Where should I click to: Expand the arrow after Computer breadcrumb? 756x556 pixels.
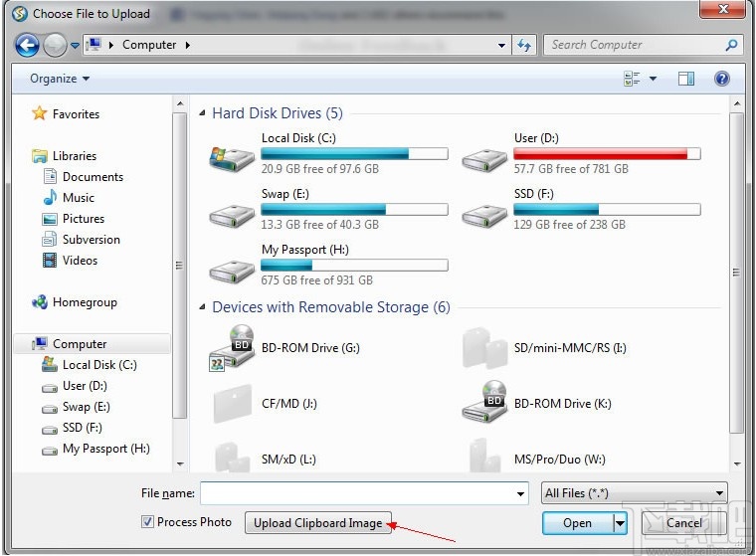pos(188,45)
